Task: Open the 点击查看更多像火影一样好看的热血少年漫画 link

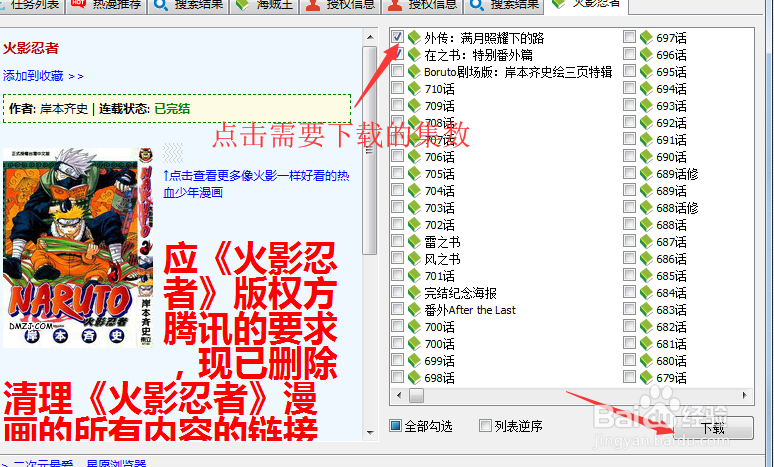Action: point(256,184)
